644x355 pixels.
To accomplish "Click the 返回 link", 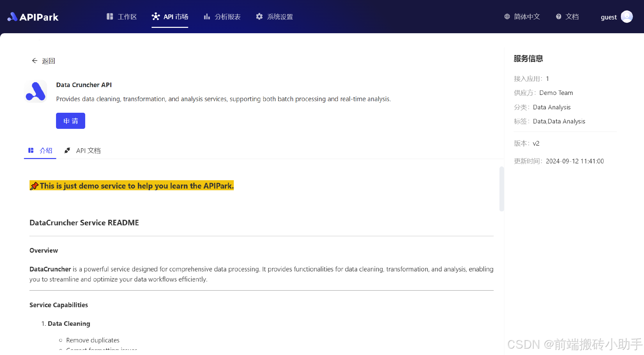I will 49,61.
